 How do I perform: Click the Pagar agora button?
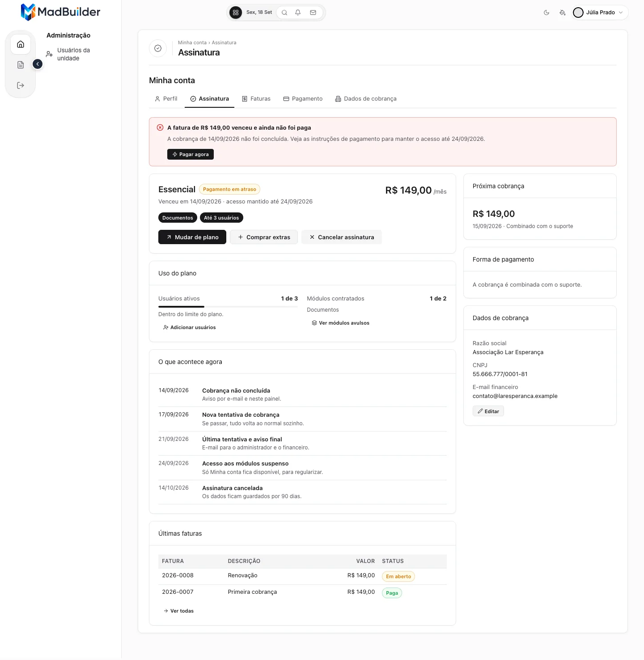tap(191, 154)
